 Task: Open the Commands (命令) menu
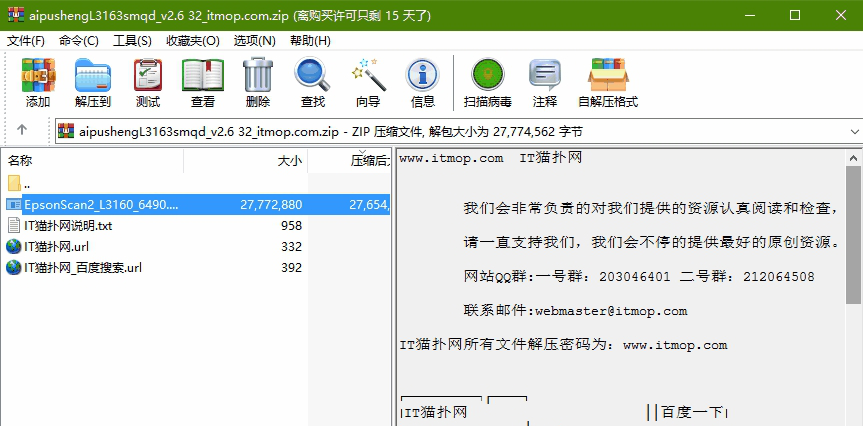tap(79, 41)
